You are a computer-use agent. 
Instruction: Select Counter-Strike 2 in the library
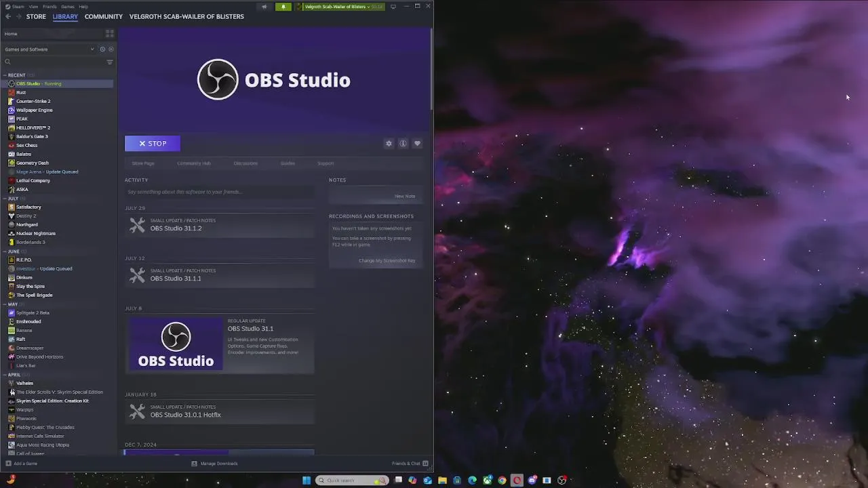[x=33, y=101]
